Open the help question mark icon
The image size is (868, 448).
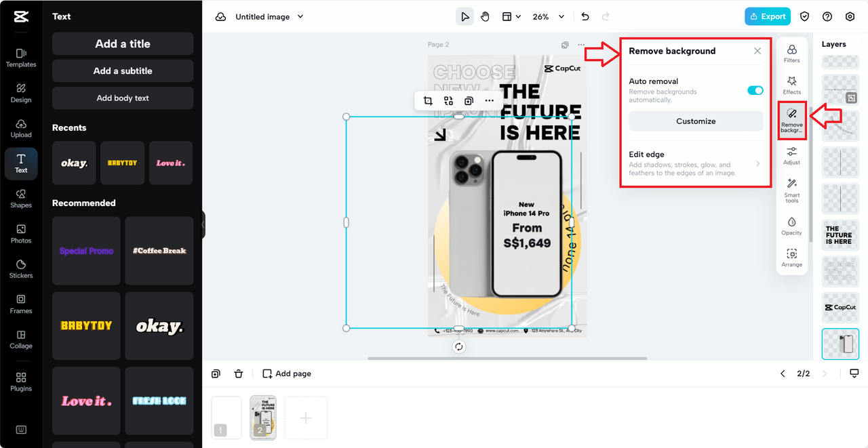(827, 17)
